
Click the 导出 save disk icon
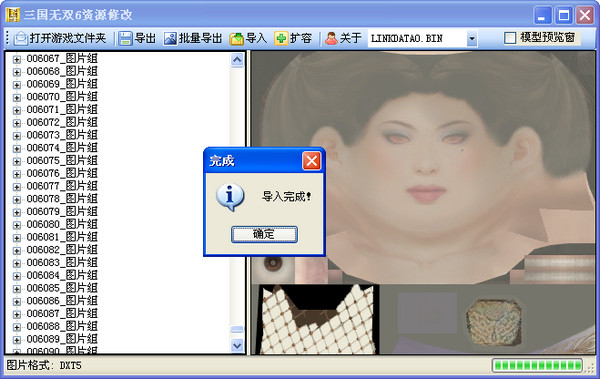pos(125,38)
